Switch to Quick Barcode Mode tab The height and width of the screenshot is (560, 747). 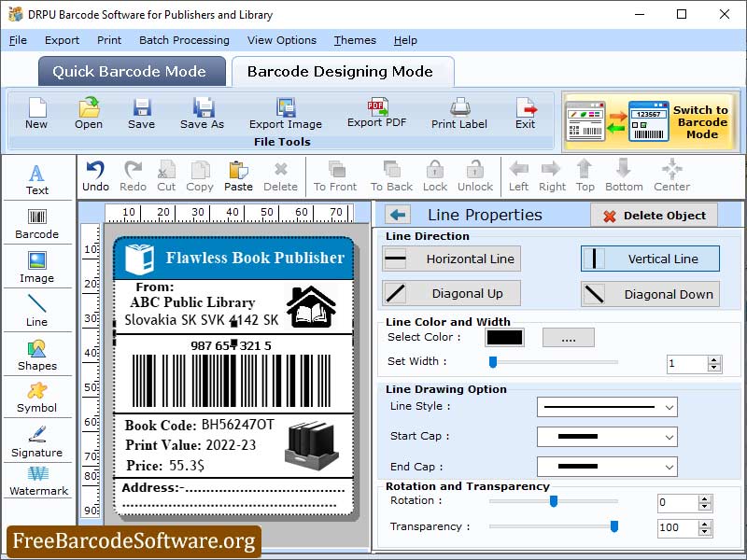point(132,72)
